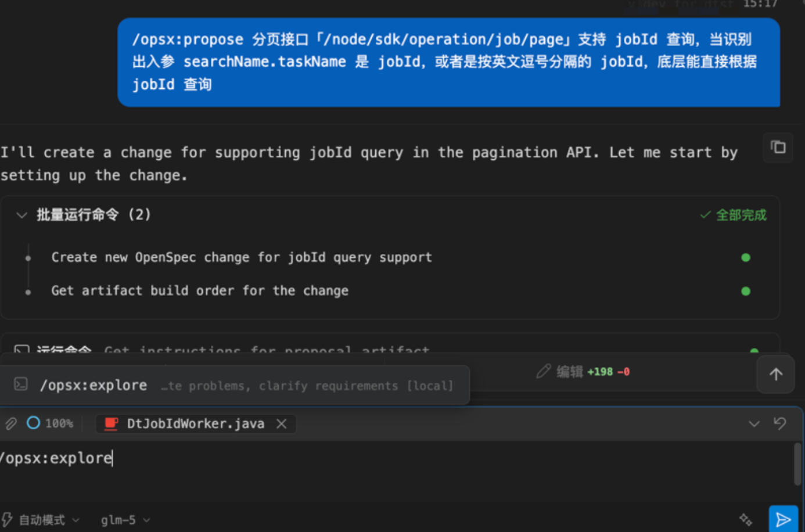The image size is (805, 532).
Task: Click the /opsx:propose user message bubble
Action: [x=448, y=62]
